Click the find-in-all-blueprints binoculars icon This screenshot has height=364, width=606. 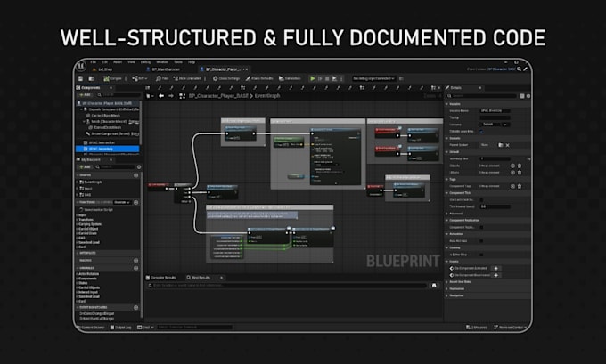[x=434, y=286]
